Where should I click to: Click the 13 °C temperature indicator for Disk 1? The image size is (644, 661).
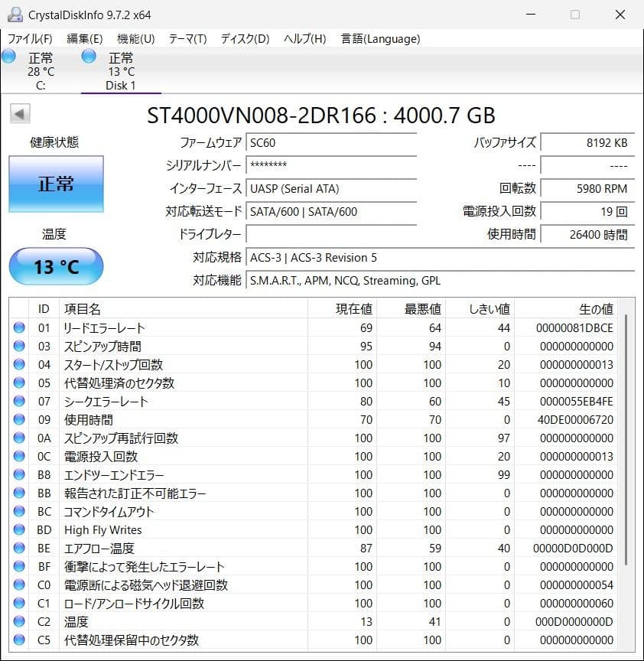point(56,266)
